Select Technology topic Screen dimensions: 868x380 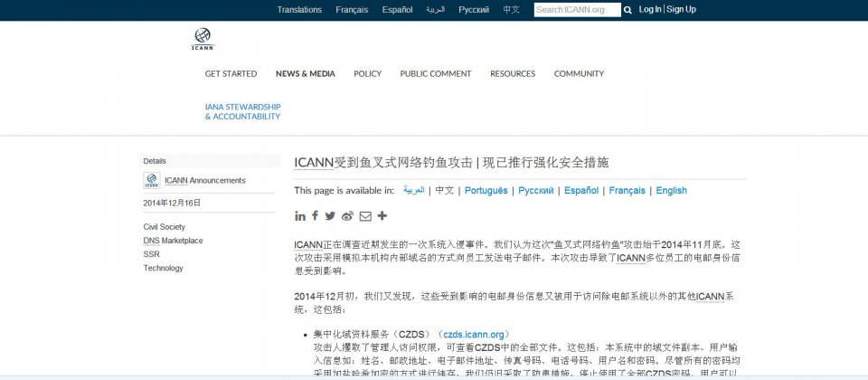pos(164,268)
